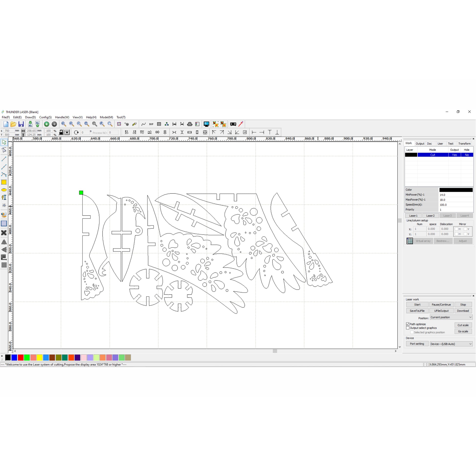Open the Device USB Auto dropdown
The height and width of the screenshot is (476, 476).
pos(451,344)
